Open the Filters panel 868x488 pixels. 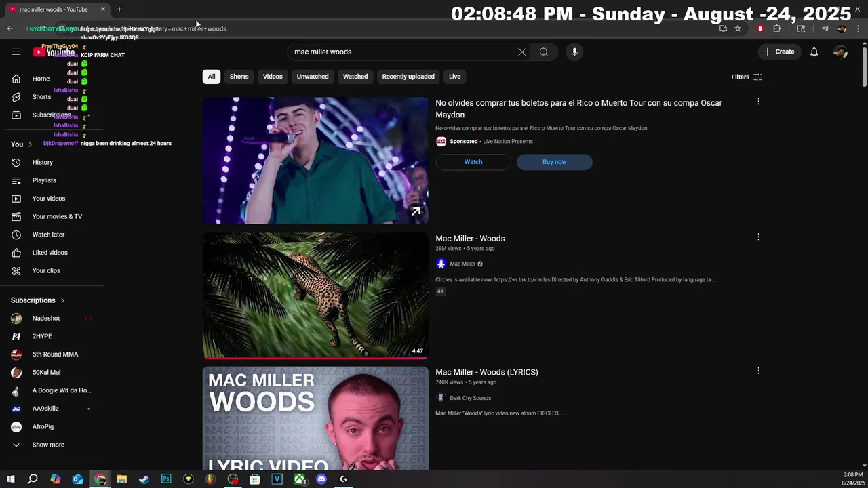pyautogui.click(x=747, y=77)
